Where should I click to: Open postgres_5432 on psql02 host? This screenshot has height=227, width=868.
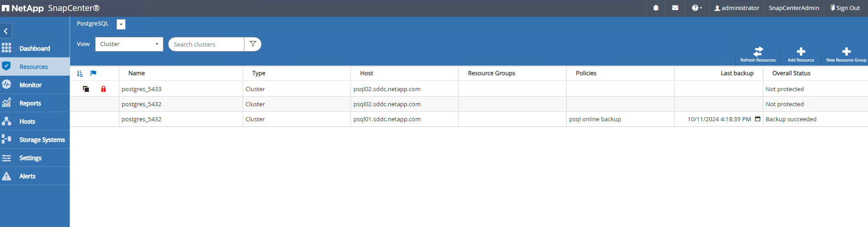[x=142, y=104]
